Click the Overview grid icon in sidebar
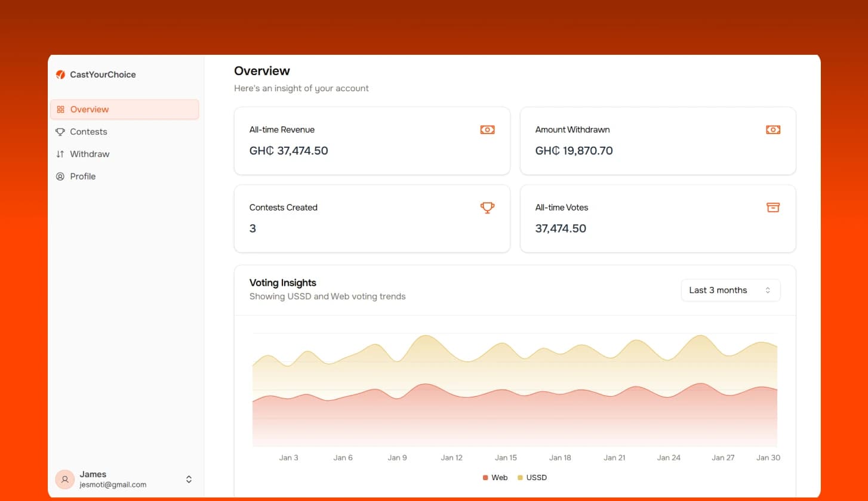The height and width of the screenshot is (501, 868). [60, 110]
